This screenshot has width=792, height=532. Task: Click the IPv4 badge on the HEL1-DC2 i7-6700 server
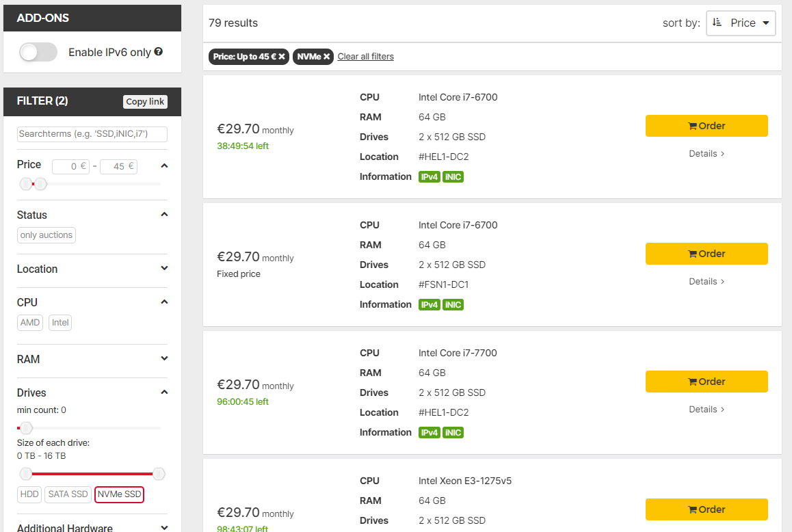(430, 177)
